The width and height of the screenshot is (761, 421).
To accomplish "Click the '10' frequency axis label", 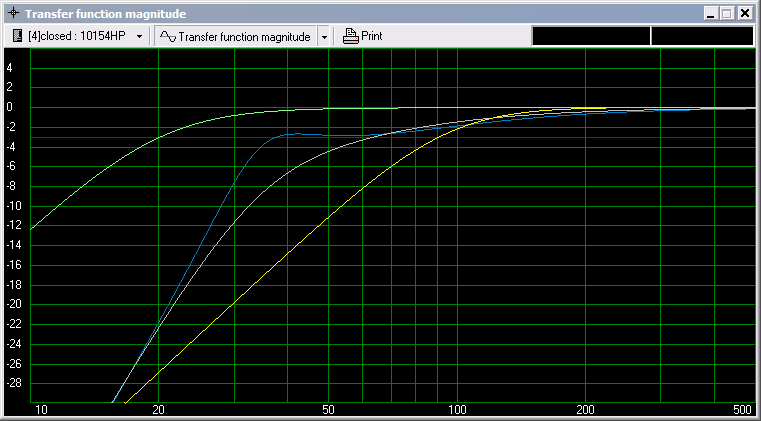I will coord(42,410).
